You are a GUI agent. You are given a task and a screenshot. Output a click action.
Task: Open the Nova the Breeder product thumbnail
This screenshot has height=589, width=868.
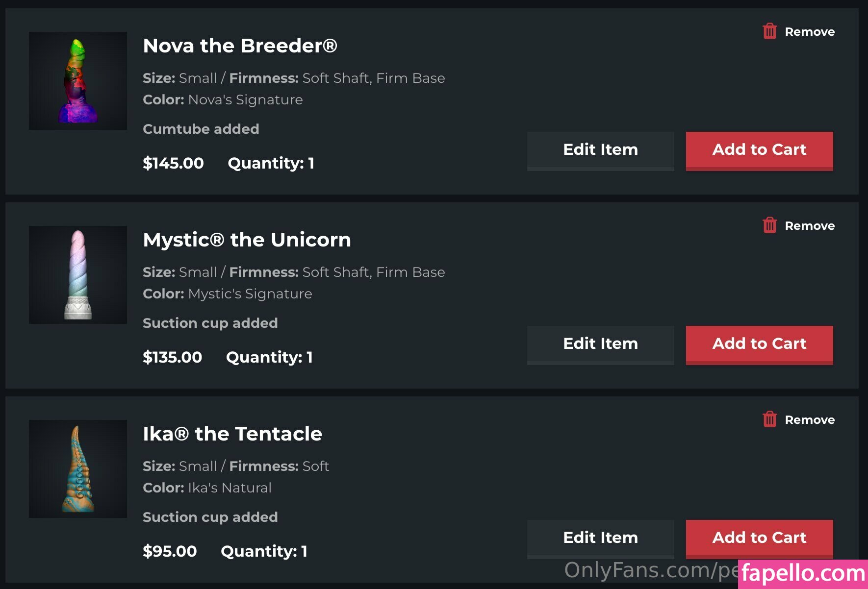point(78,81)
